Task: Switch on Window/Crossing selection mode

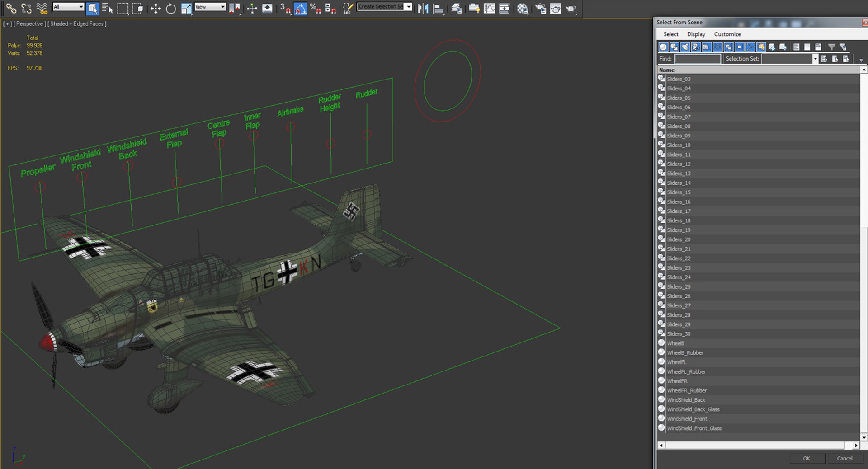Action: pyautogui.click(x=138, y=8)
